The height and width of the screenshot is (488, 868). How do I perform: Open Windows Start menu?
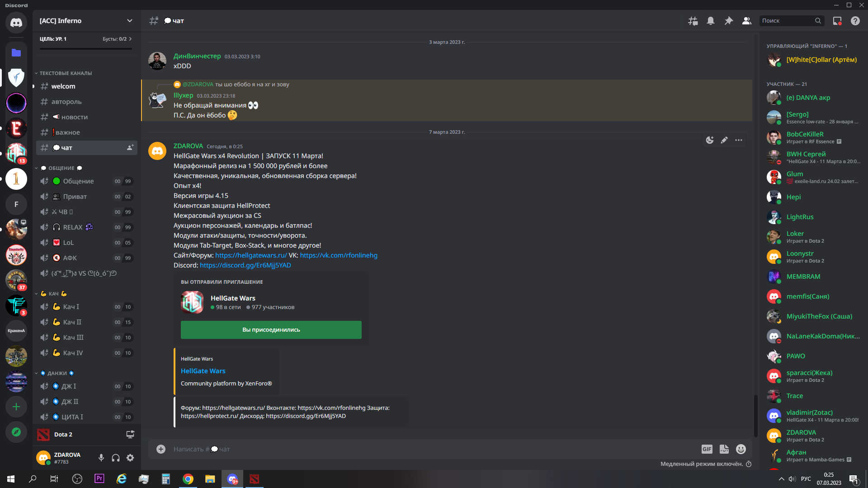click(11, 479)
